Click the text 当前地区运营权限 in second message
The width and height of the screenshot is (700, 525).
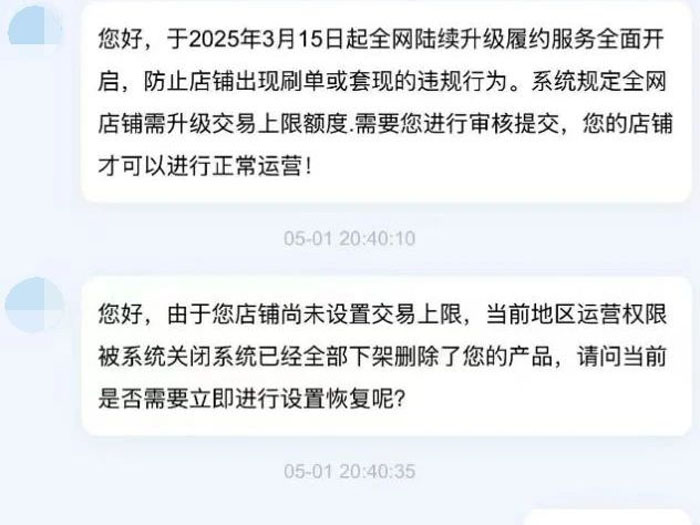(576, 314)
